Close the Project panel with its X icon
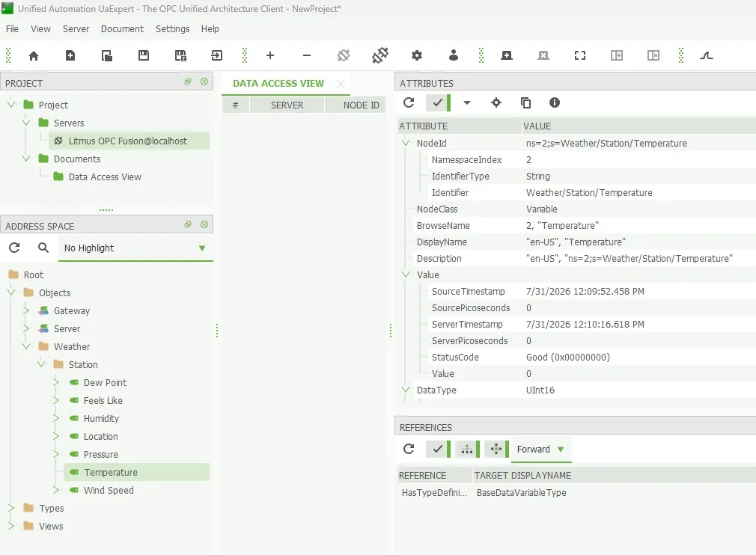The width and height of the screenshot is (756, 555). point(204,82)
